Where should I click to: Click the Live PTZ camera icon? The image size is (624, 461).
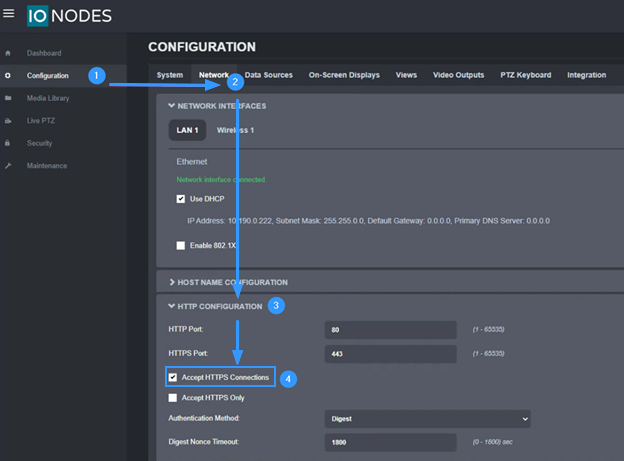click(x=9, y=121)
